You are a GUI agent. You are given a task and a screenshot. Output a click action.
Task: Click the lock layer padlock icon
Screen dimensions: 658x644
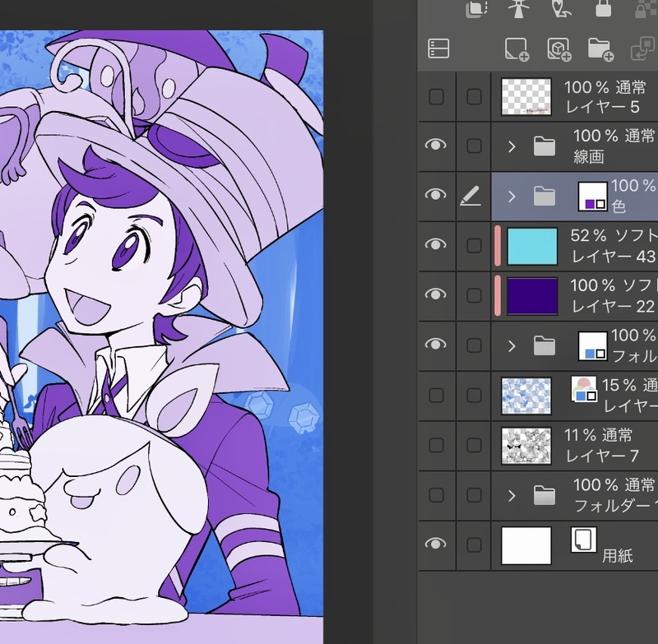tap(604, 8)
